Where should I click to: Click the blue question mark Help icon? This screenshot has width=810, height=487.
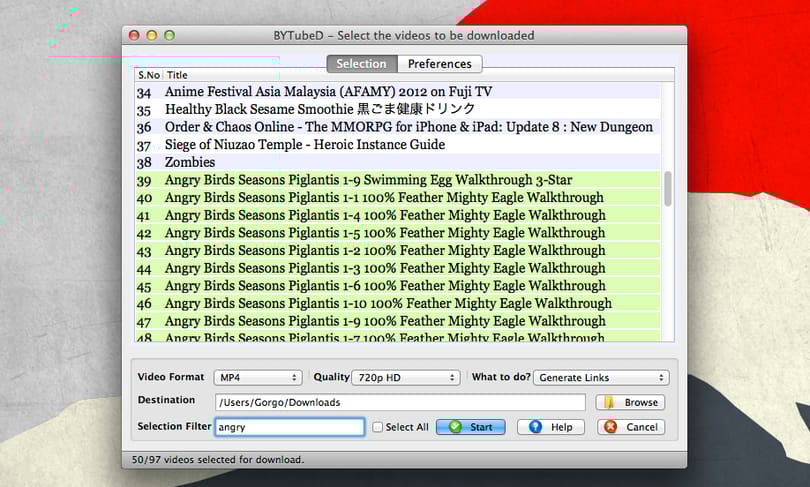click(536, 427)
